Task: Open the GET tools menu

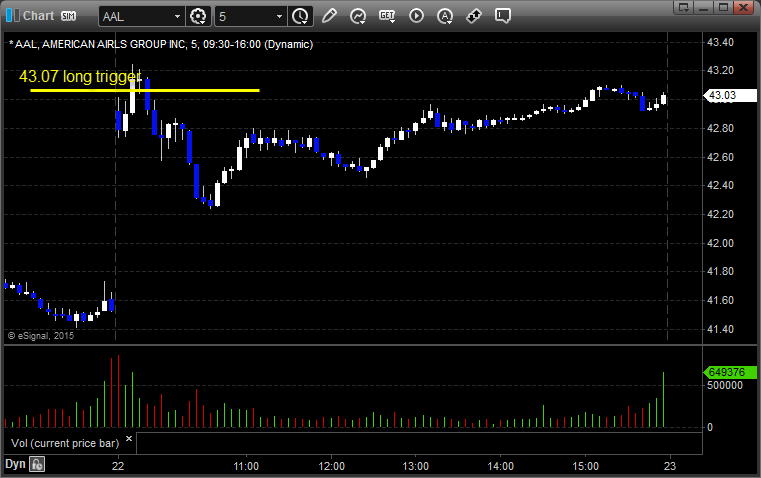Action: coord(387,16)
